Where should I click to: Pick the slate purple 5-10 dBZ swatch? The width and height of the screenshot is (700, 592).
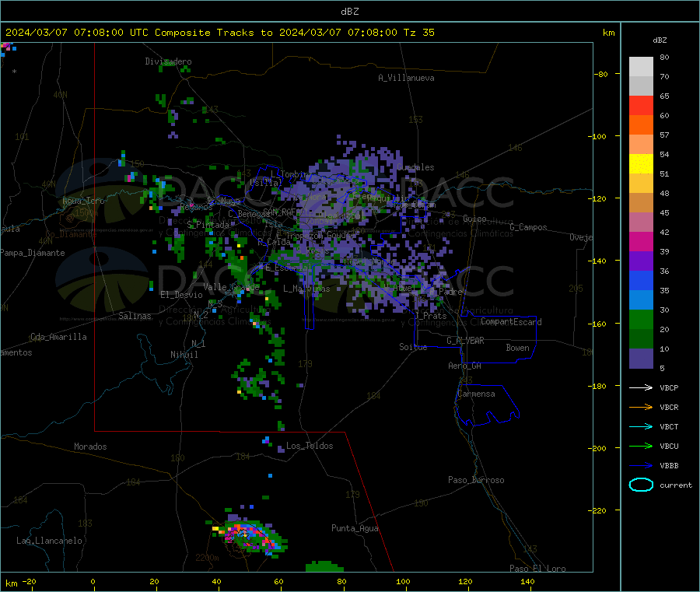tap(641, 359)
